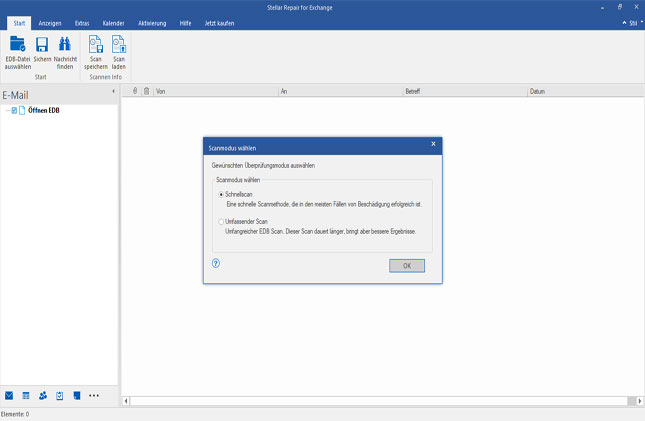This screenshot has height=421, width=645.
Task: Open contacts view icon in bottom navigation
Action: pos(43,396)
